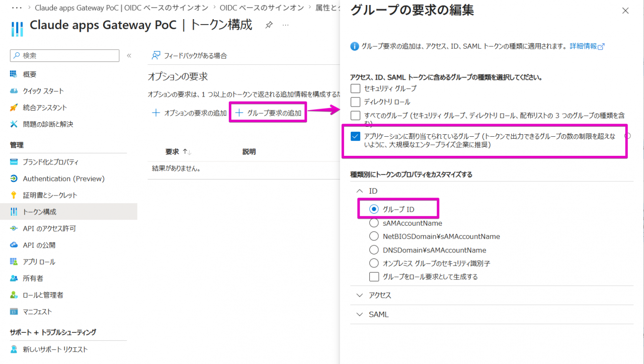Click the API のアクセス許可 icon
The height and width of the screenshot is (364, 644).
(x=14, y=228)
